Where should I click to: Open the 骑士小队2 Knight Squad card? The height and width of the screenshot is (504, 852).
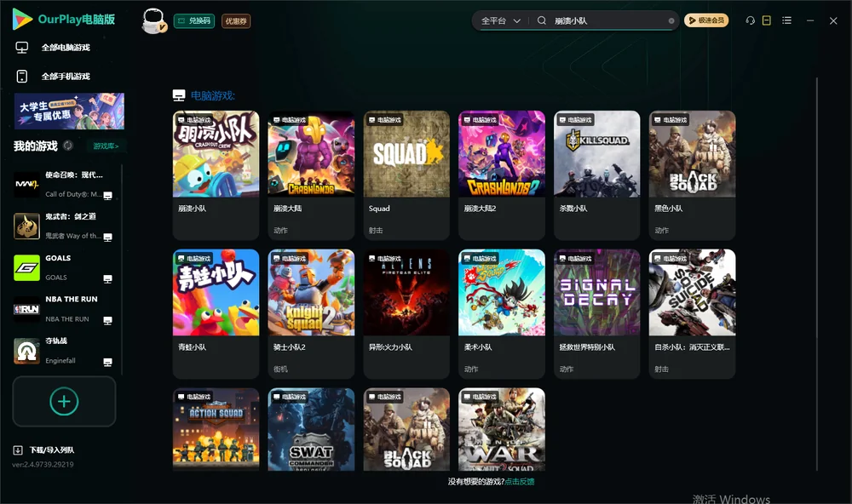pos(311,313)
